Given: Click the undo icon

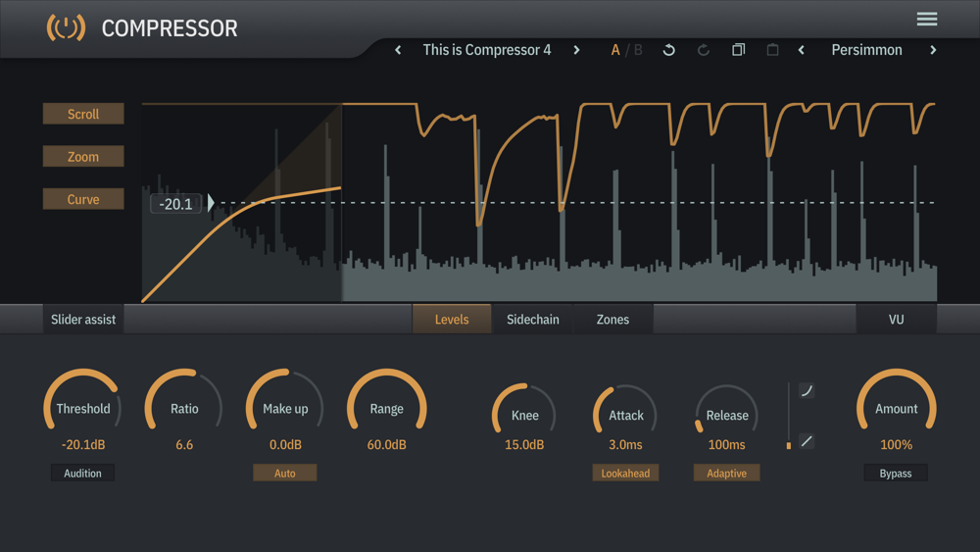Looking at the screenshot, I should coord(668,50).
